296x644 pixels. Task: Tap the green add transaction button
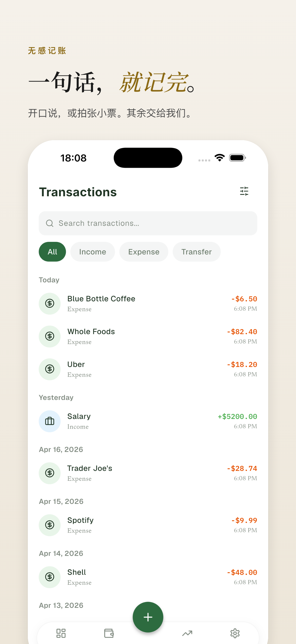pos(148,617)
